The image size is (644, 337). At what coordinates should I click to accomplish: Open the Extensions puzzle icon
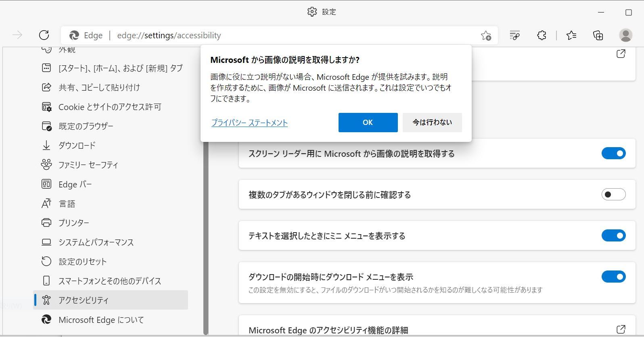tap(542, 35)
